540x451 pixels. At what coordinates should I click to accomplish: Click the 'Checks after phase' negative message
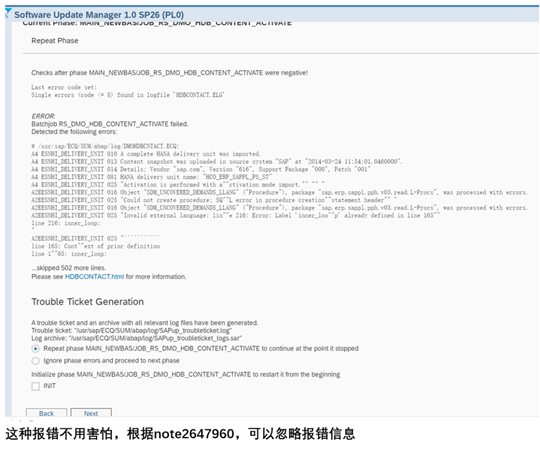(x=169, y=73)
